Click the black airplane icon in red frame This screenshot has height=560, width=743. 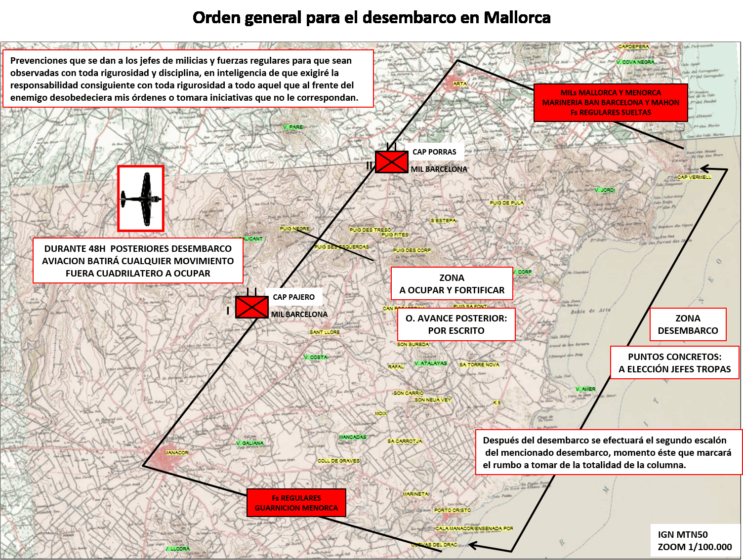pyautogui.click(x=141, y=199)
